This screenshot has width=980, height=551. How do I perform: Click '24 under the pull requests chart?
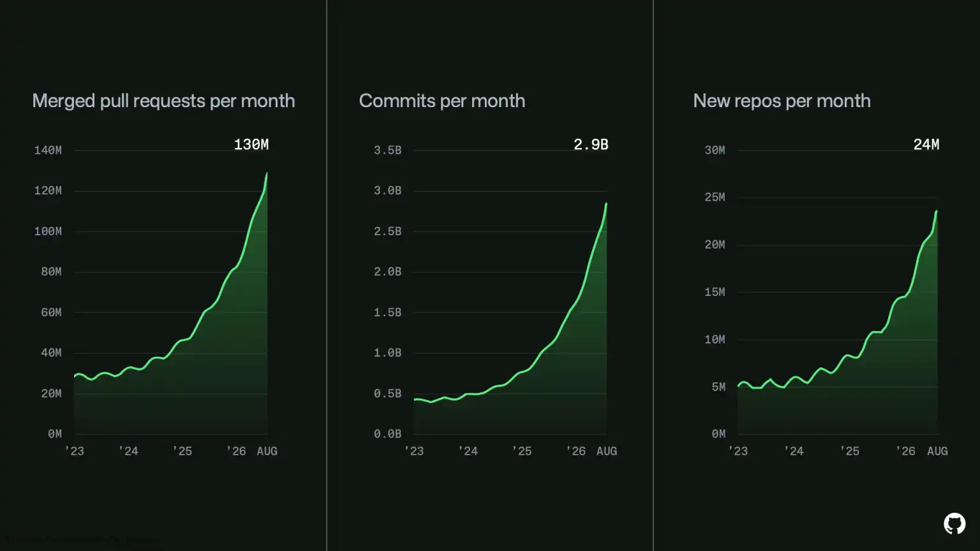point(128,451)
